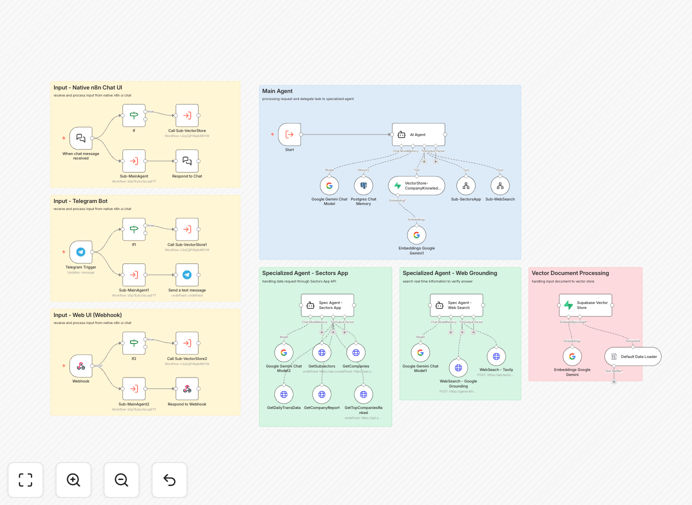Click the 'Input - Telegram Bot' title
692x505 pixels.
tap(80, 201)
